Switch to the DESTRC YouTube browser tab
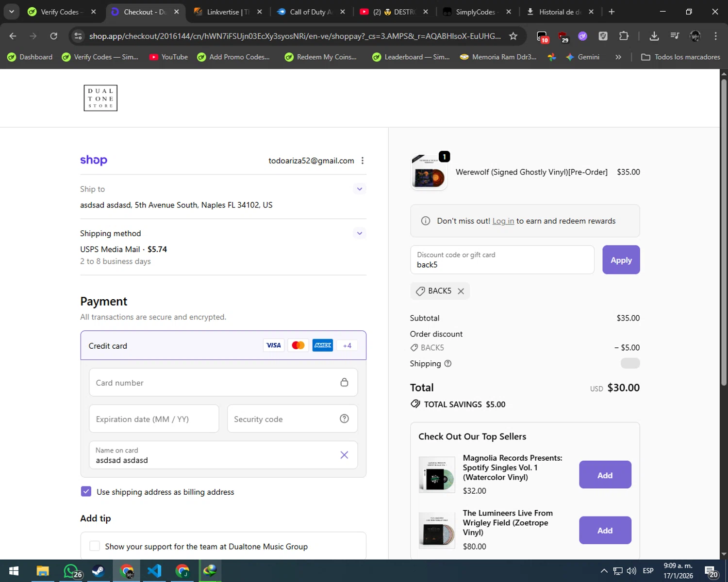This screenshot has width=728, height=582. click(x=394, y=12)
